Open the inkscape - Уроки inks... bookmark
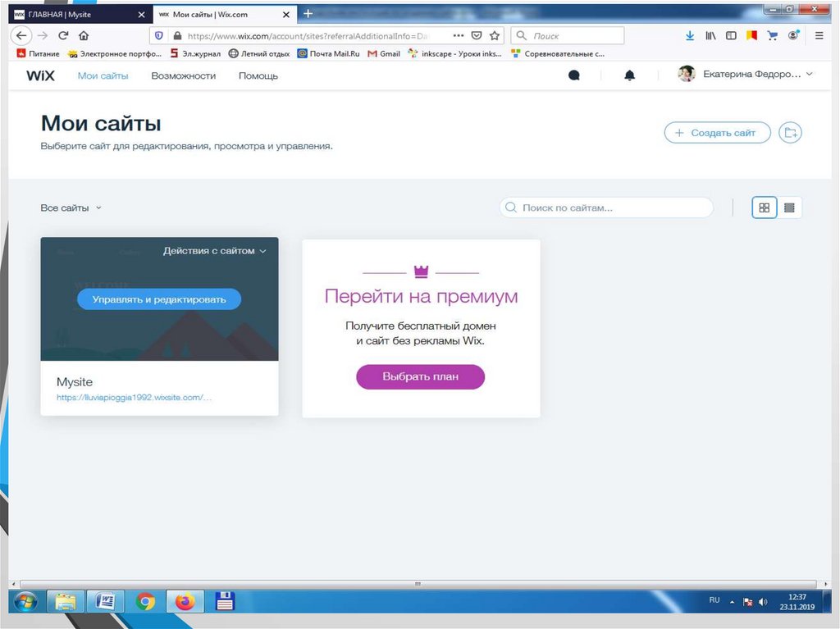The image size is (840, 629). (x=454, y=53)
